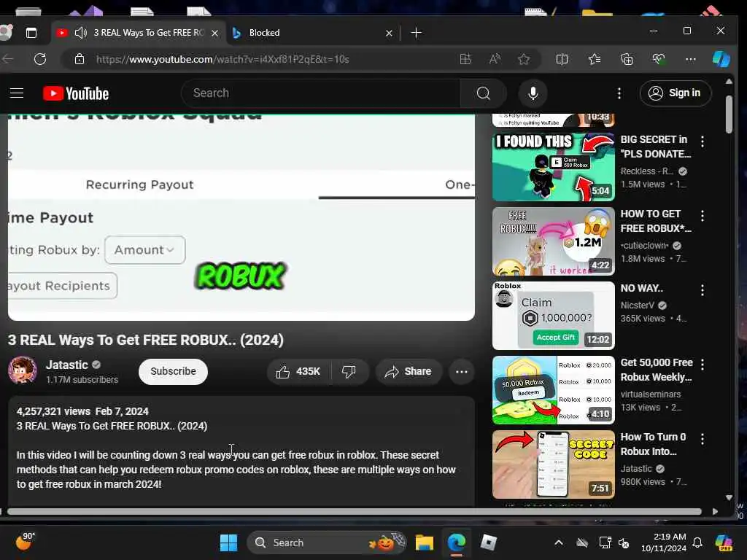Viewport: 747px width, 560px height.
Task: Open Edge tab actions menu icon
Action: (x=31, y=33)
